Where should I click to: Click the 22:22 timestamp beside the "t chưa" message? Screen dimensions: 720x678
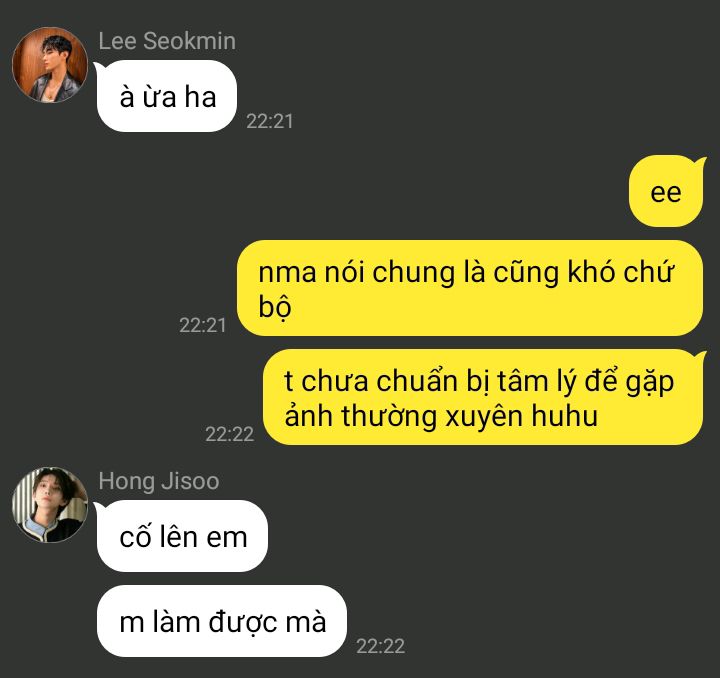point(229,434)
